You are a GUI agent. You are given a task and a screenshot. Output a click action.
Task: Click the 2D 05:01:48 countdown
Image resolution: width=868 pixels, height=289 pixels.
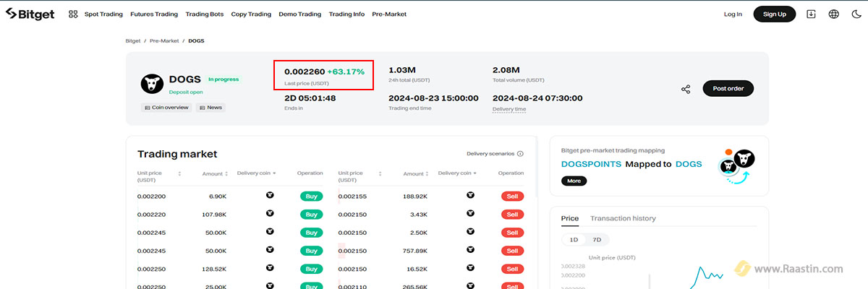310,98
